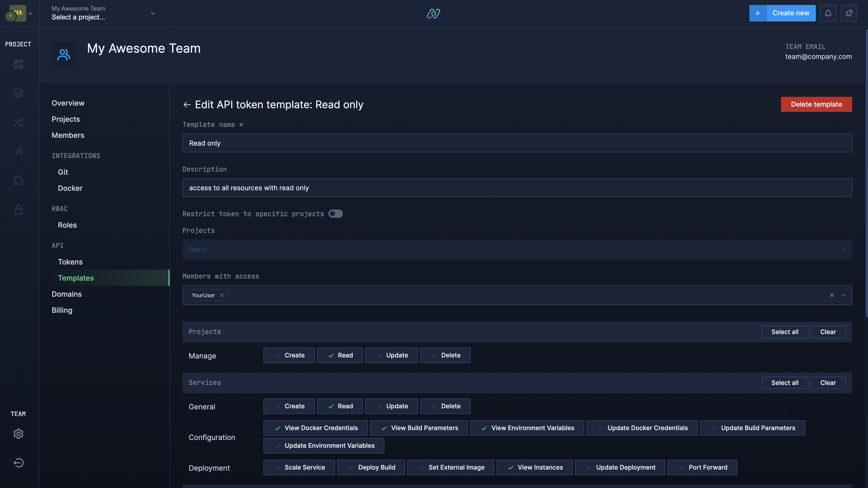The width and height of the screenshot is (868, 488).
Task: Select the layers/services icon in the sidebar
Action: tap(18, 93)
